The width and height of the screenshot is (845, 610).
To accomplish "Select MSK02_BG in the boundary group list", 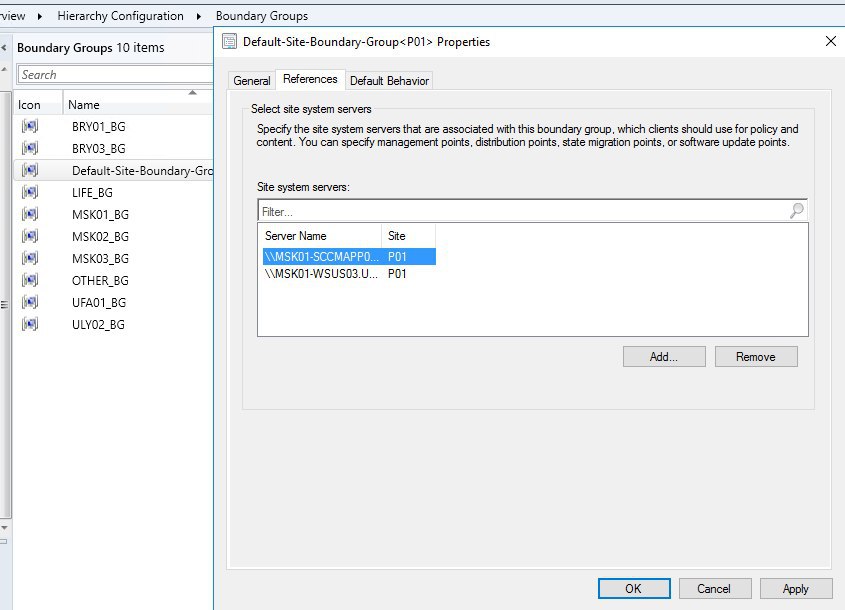I will (100, 237).
